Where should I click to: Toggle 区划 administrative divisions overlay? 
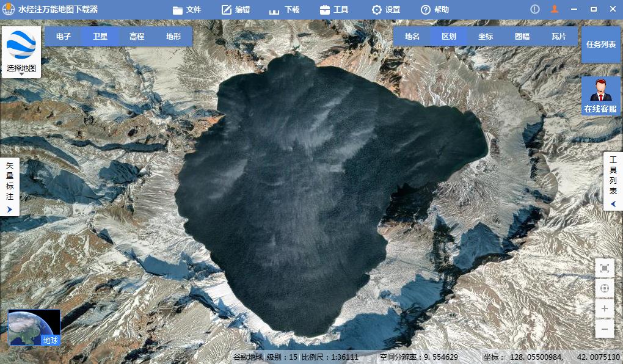pos(449,36)
